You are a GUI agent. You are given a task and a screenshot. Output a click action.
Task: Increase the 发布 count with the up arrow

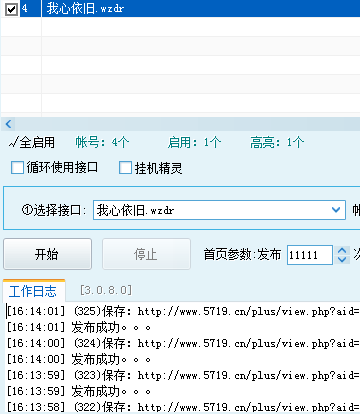pos(342,250)
